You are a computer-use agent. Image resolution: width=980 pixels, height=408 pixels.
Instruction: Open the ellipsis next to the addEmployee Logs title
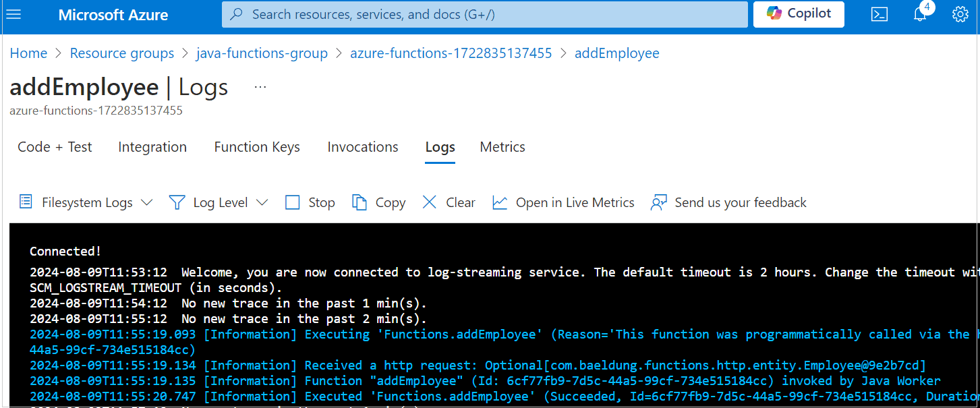[260, 88]
